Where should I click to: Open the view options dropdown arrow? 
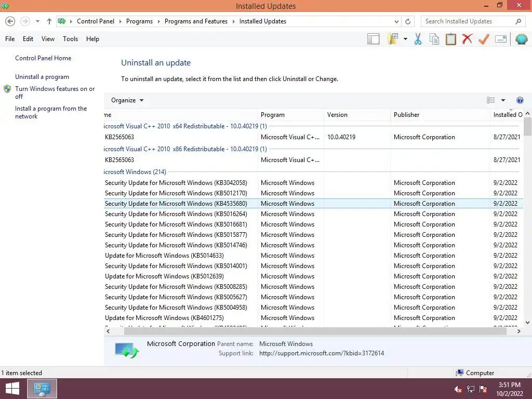coord(503,100)
